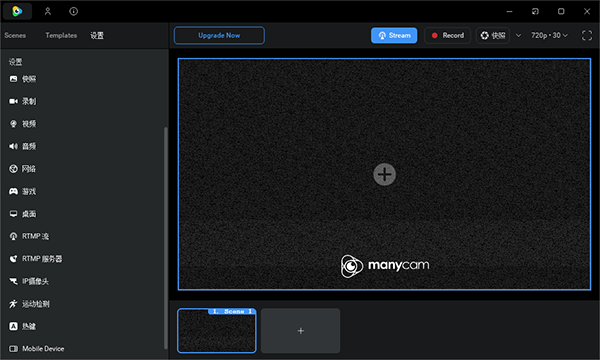Open the 720p · 30 resolution dropdown

pos(549,35)
